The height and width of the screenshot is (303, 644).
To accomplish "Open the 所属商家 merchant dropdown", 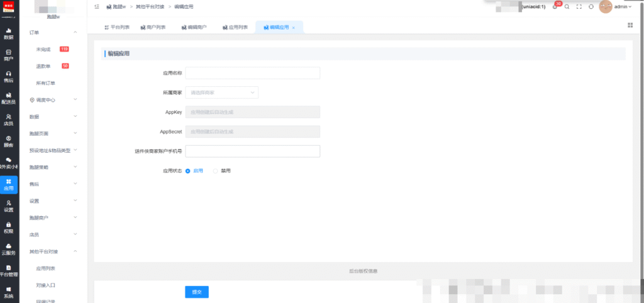I will 221,92.
